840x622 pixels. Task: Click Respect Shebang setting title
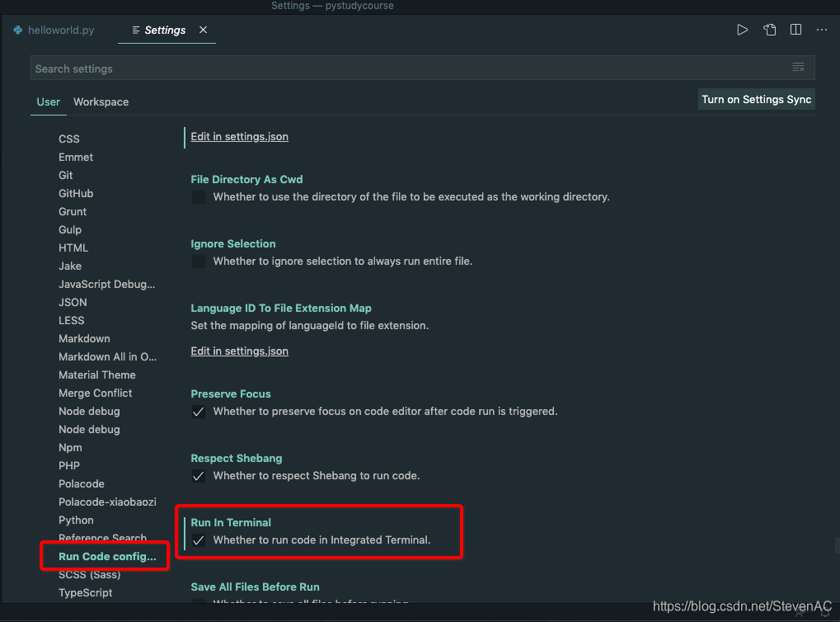(237, 459)
